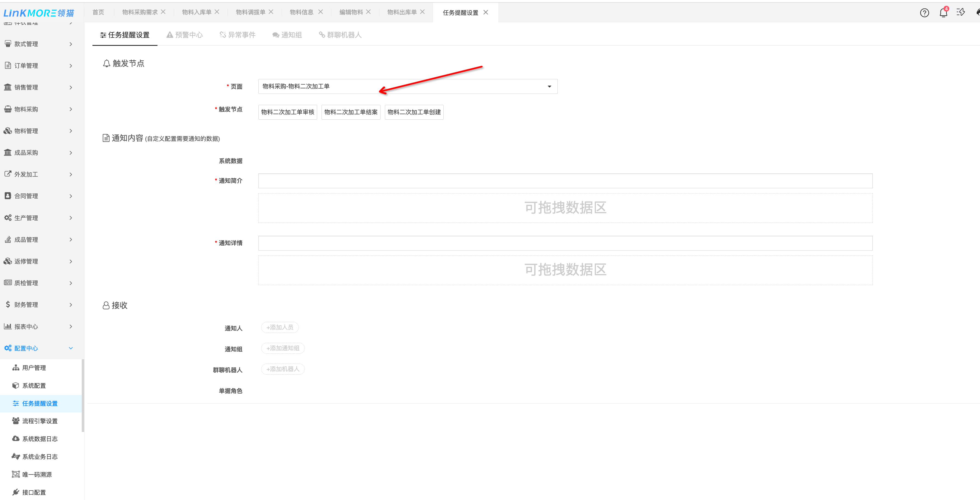Viewport: 980px width, 500px height.
Task: Click the +添加人员 button
Action: pyautogui.click(x=280, y=327)
